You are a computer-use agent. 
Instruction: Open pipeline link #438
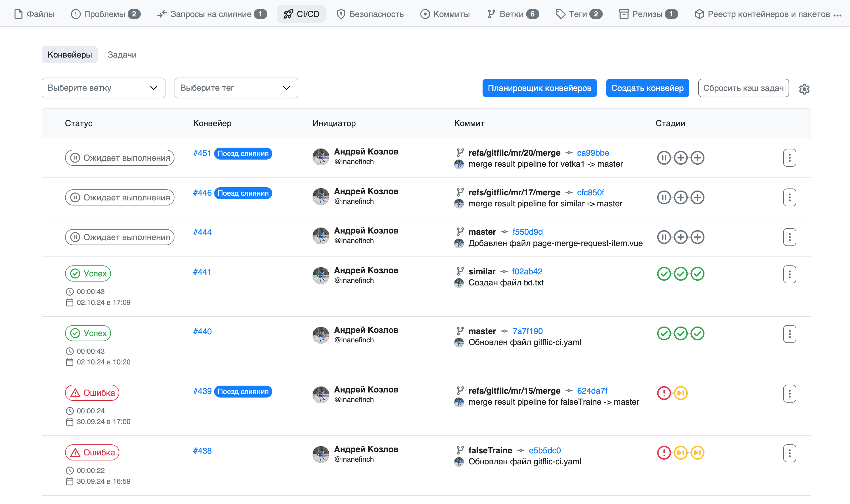[202, 451]
